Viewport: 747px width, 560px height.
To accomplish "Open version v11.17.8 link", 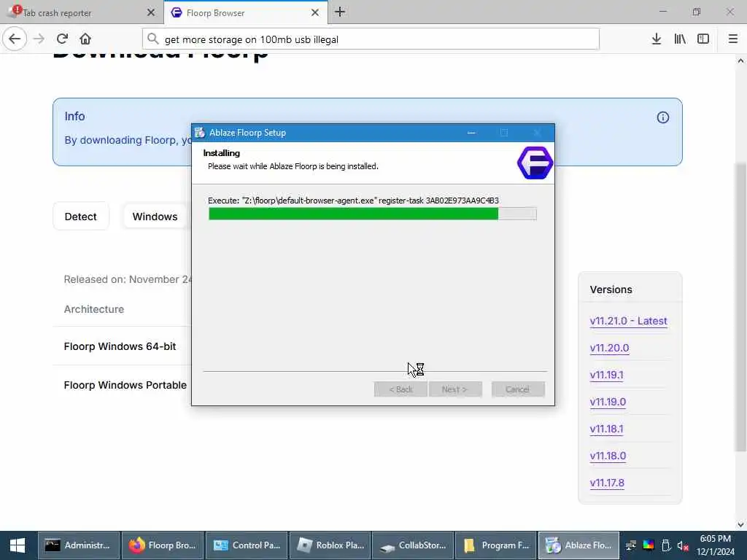I will [x=607, y=483].
